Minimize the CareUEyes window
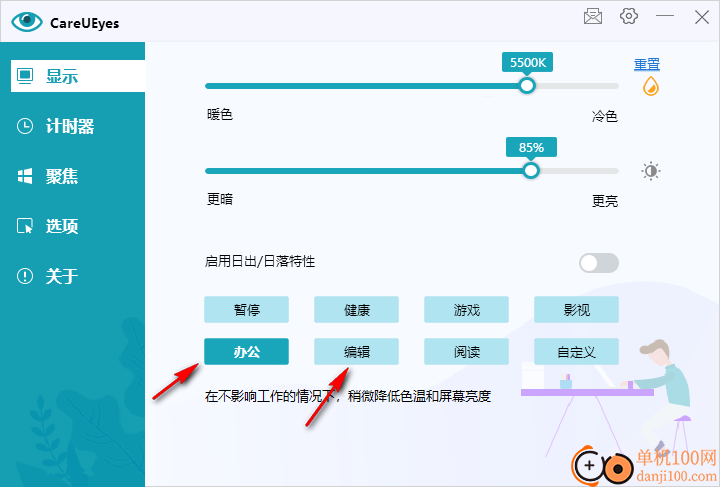 pos(664,16)
